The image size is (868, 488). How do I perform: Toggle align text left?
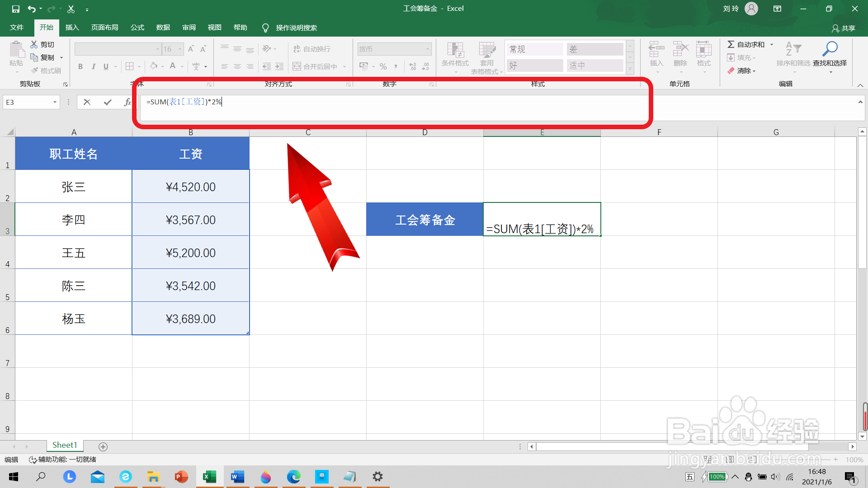225,66
